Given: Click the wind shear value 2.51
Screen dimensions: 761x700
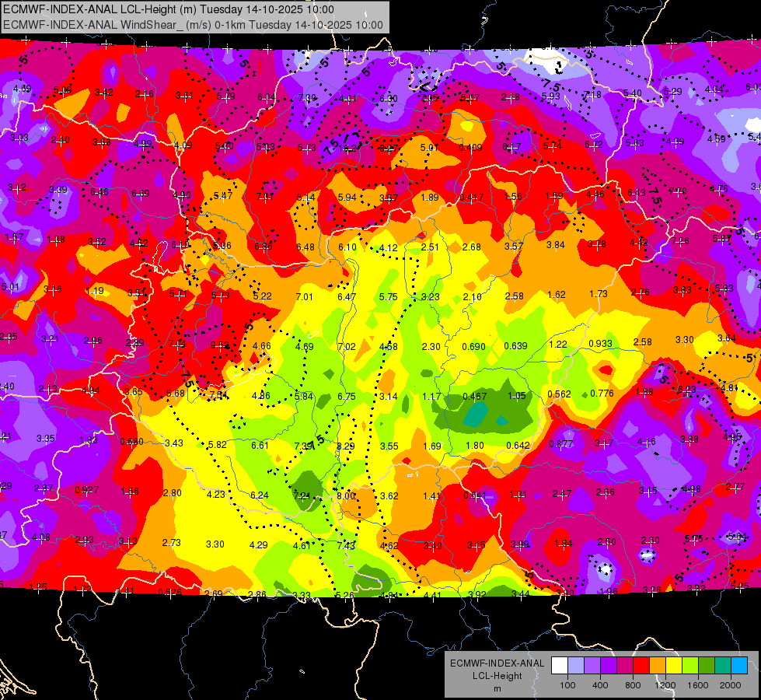Looking at the screenshot, I should point(430,247).
